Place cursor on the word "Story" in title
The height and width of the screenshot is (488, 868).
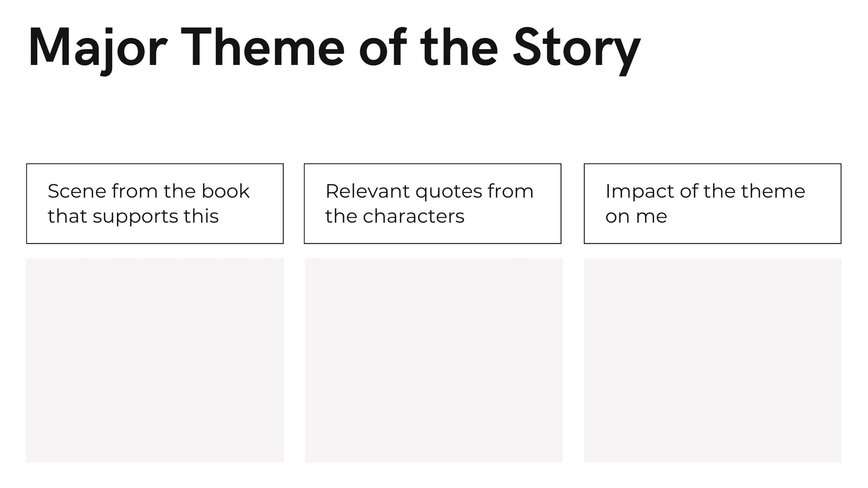(577, 50)
